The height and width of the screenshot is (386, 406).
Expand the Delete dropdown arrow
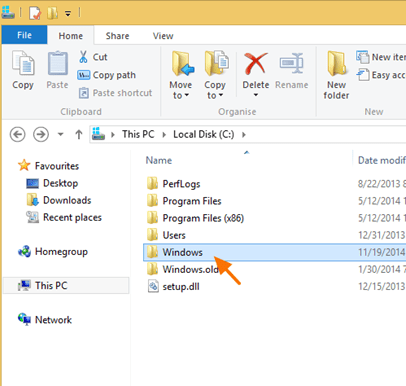[256, 95]
